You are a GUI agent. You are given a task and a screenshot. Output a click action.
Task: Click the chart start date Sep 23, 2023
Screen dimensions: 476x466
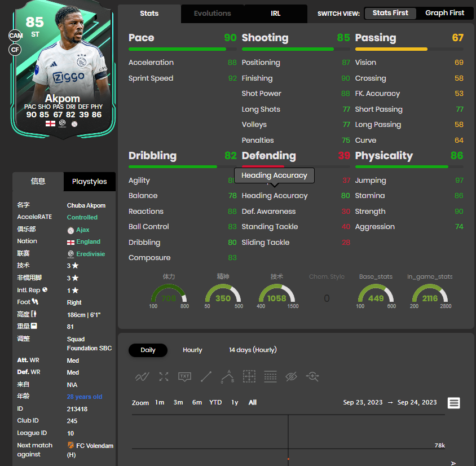click(363, 403)
